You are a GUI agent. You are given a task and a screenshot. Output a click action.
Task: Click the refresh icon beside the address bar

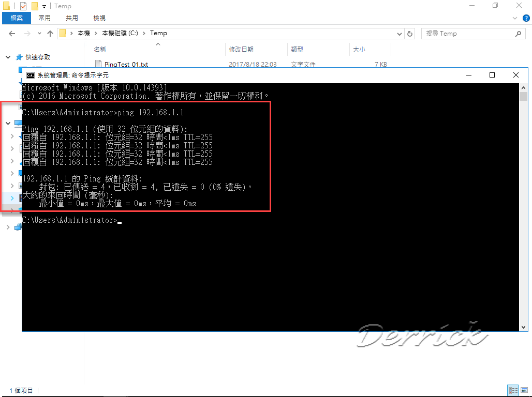(x=409, y=33)
